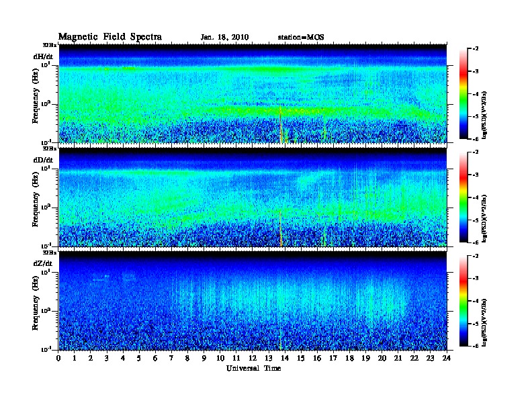Click the 10^0 frequency tick of the dD/dt panel
532x411 pixels.
(x=46, y=207)
